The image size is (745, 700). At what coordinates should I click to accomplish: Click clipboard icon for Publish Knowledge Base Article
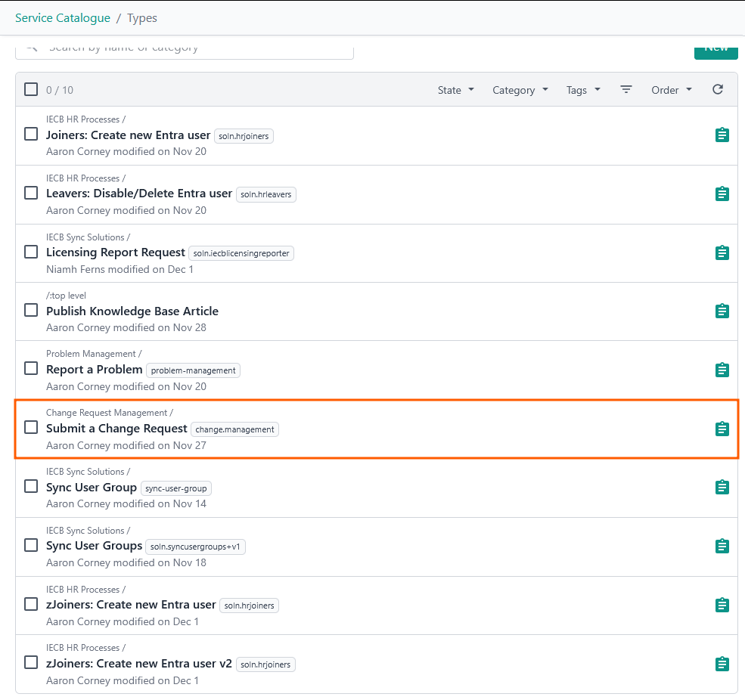(x=722, y=311)
